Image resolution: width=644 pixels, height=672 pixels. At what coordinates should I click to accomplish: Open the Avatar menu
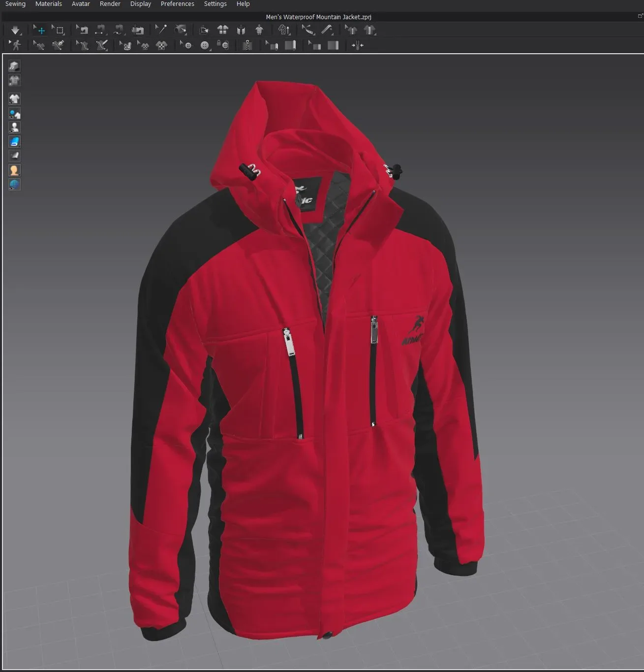point(81,4)
